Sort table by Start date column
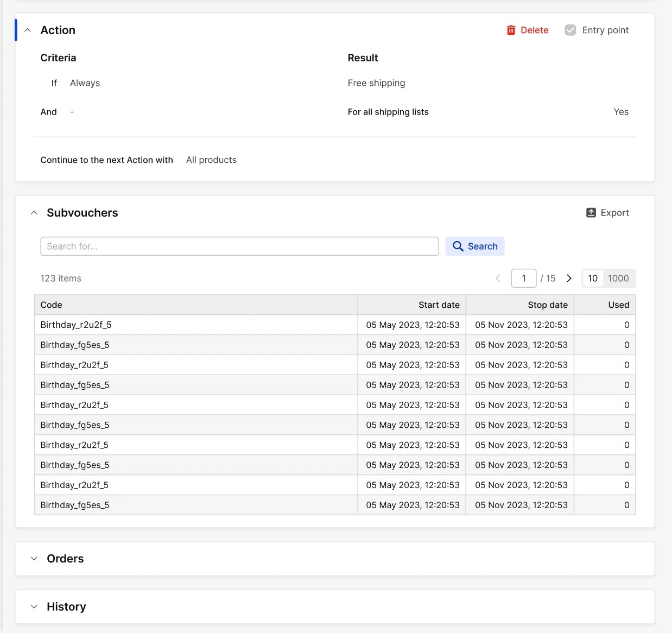The width and height of the screenshot is (672, 633). coord(439,305)
